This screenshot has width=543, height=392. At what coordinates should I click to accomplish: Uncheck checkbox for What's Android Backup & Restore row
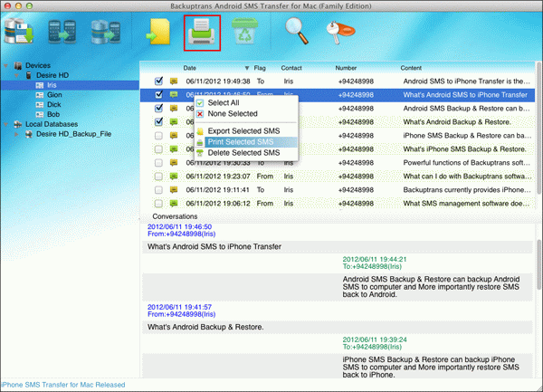pyautogui.click(x=158, y=122)
